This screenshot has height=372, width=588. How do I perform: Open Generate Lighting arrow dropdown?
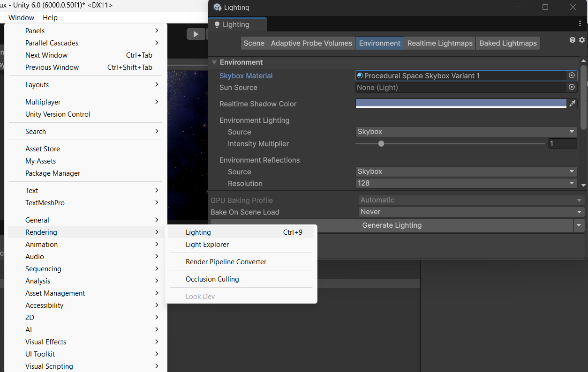pos(579,225)
